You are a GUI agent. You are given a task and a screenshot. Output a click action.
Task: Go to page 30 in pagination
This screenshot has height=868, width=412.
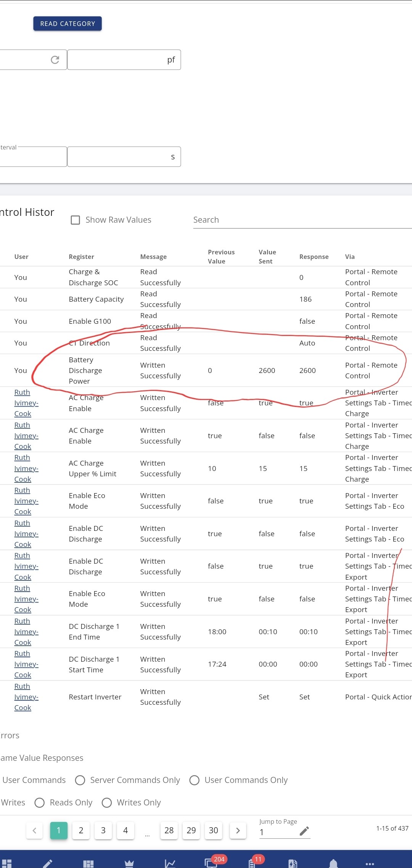pyautogui.click(x=214, y=831)
